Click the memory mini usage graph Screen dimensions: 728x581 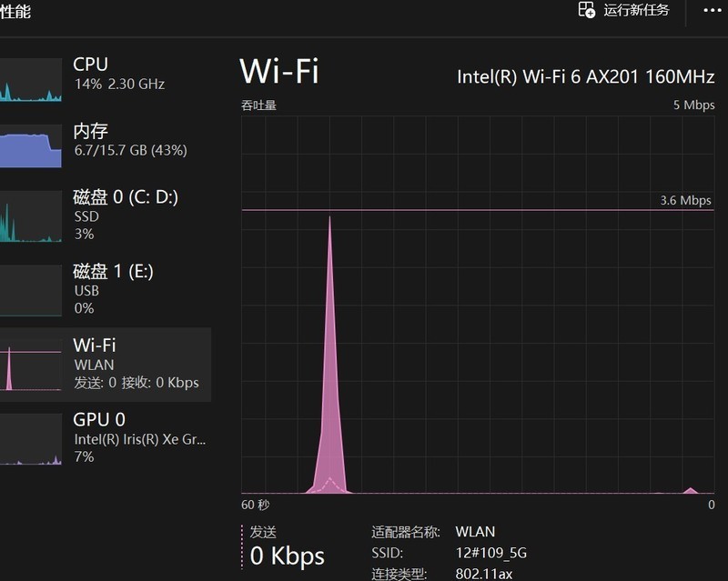click(30, 147)
